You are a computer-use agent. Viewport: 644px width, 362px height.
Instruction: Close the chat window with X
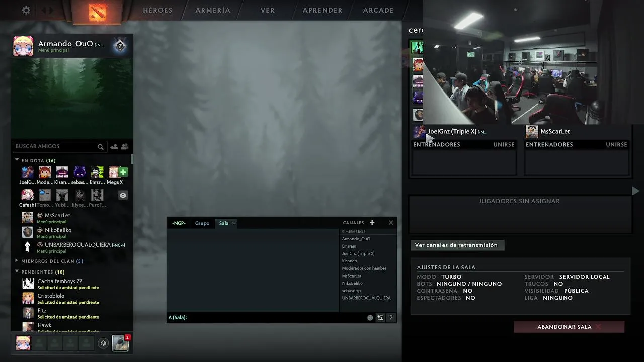click(x=391, y=223)
